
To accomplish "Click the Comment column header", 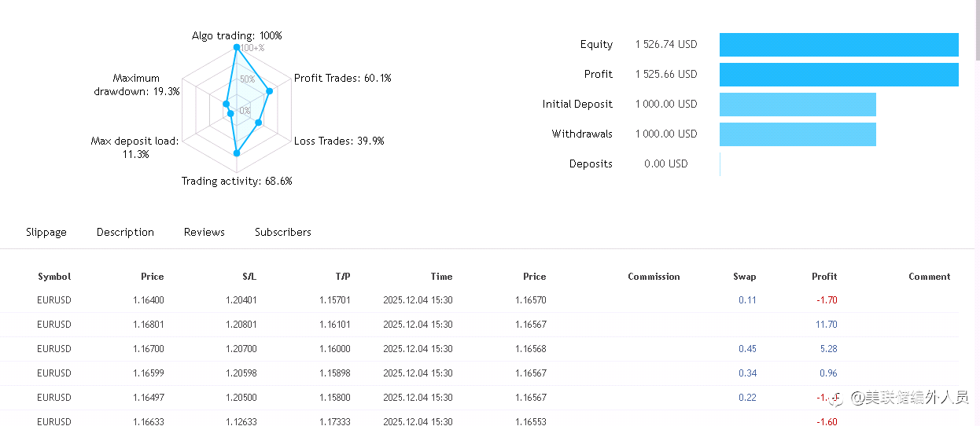I will click(x=929, y=277).
